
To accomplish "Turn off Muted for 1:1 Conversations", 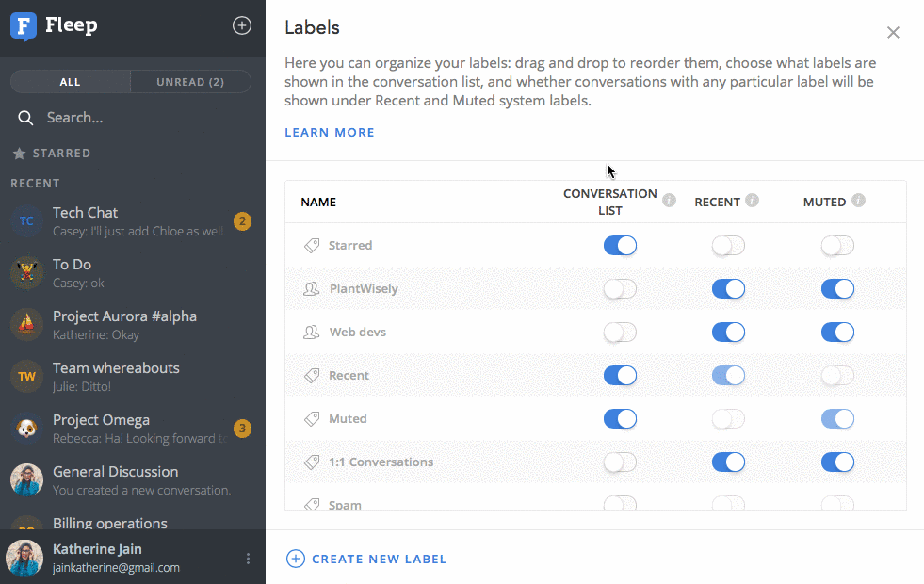I will pos(837,462).
